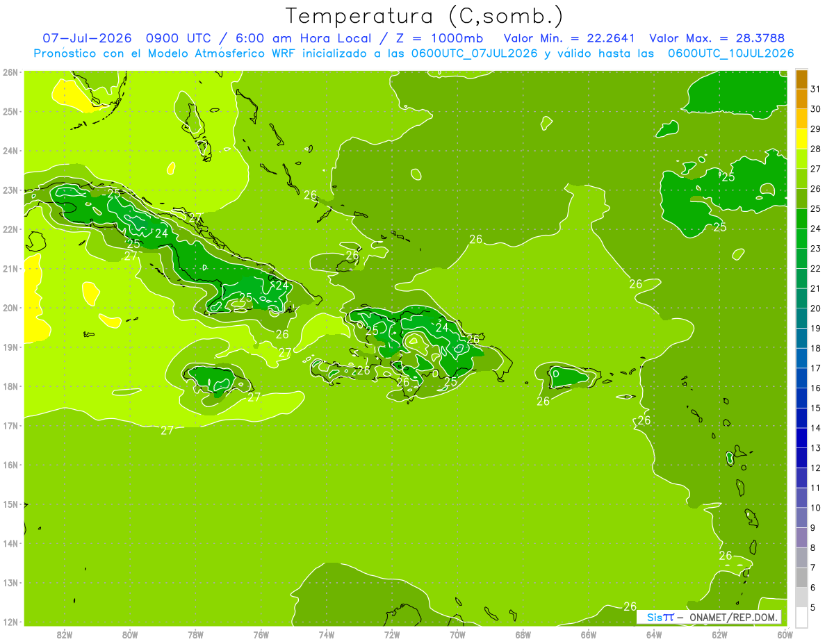The height and width of the screenshot is (644, 834).
Task: Click the date text '07-Jul-2026'
Action: click(87, 38)
